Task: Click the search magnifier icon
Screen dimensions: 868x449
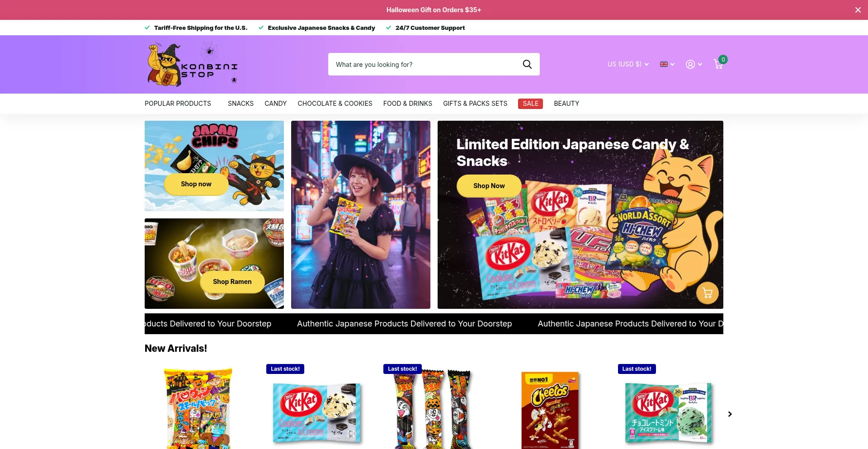Action: pos(527,64)
